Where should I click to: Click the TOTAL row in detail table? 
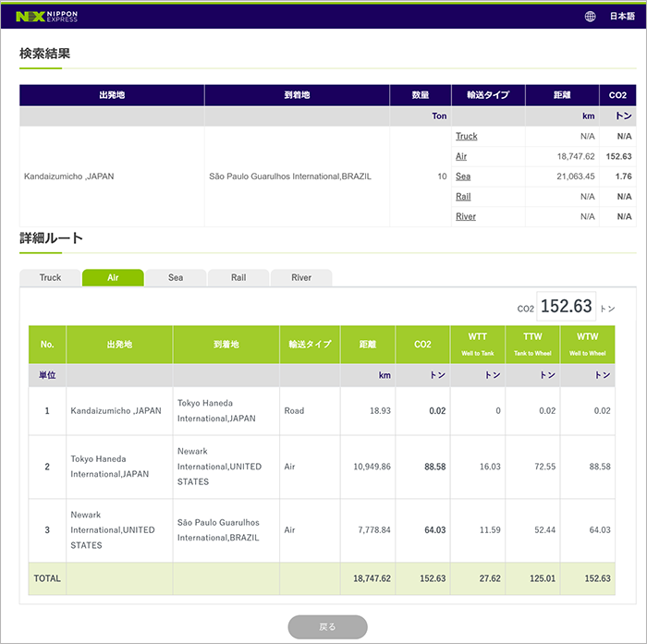[46, 578]
